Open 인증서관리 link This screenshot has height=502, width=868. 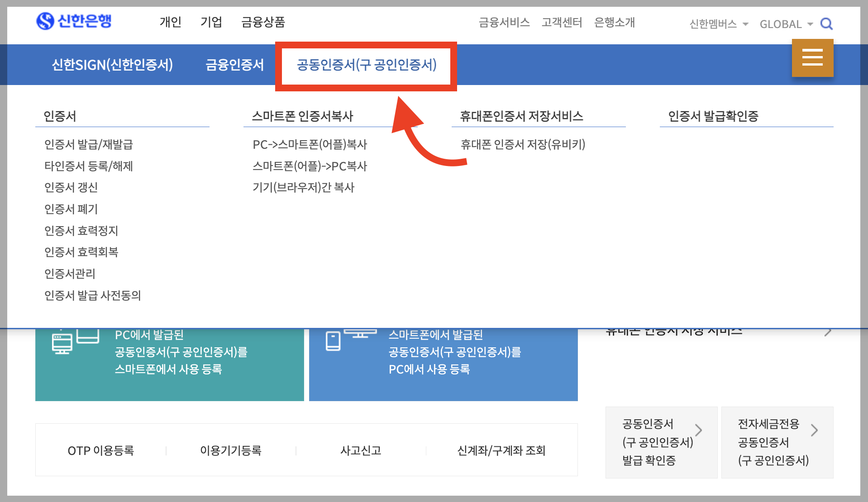[70, 274]
